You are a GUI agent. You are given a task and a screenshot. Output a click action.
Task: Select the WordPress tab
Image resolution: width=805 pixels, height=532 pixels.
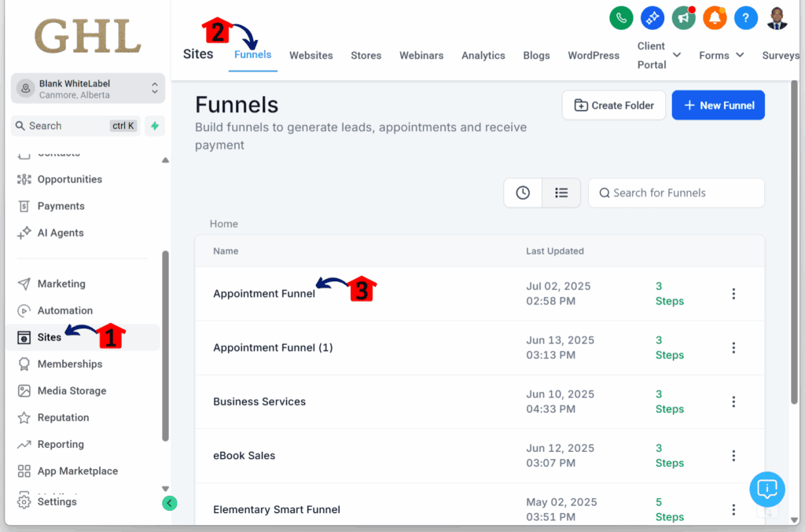[594, 56]
